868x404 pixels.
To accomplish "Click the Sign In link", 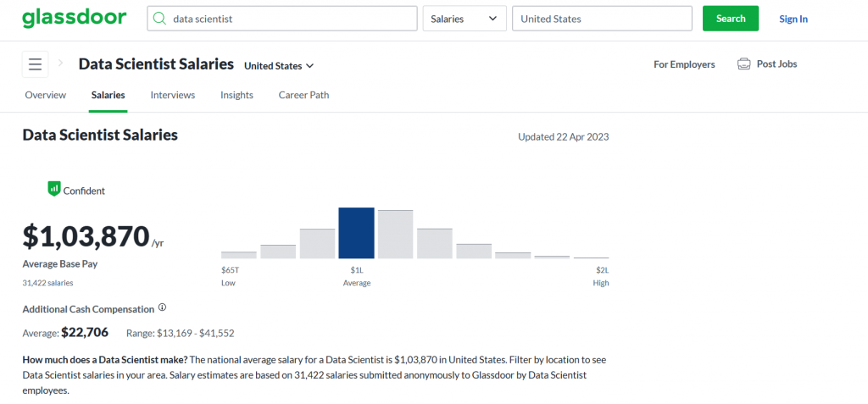I will pyautogui.click(x=793, y=19).
